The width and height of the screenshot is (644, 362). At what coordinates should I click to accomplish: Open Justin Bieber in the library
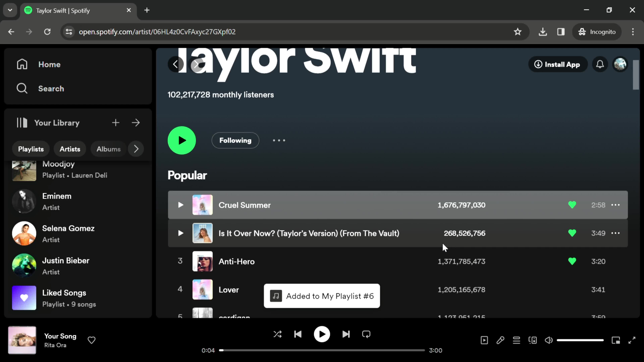click(x=78, y=266)
